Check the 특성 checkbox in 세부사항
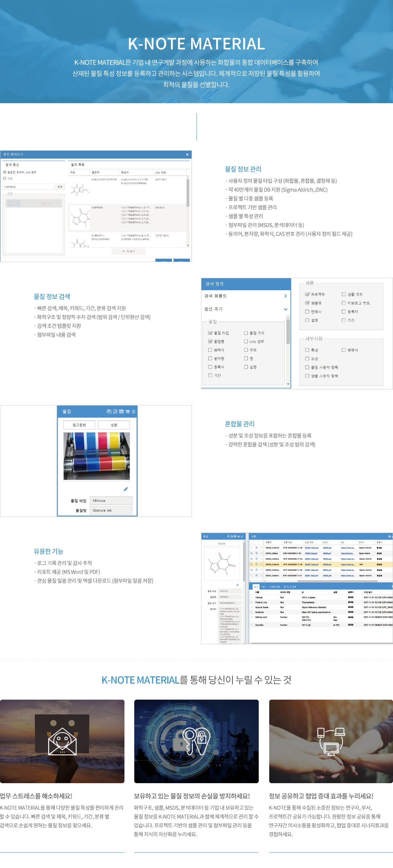This screenshot has width=393, height=868. tap(308, 350)
